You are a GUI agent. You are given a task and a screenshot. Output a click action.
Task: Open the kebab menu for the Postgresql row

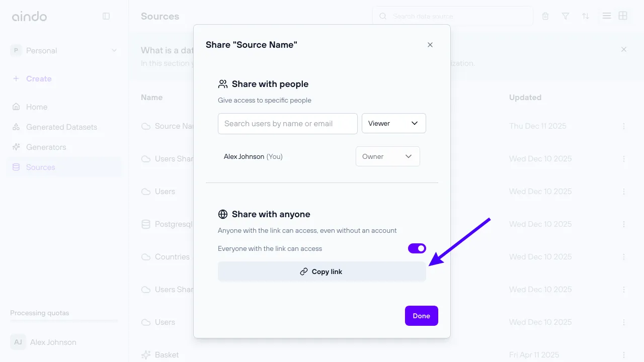click(624, 224)
